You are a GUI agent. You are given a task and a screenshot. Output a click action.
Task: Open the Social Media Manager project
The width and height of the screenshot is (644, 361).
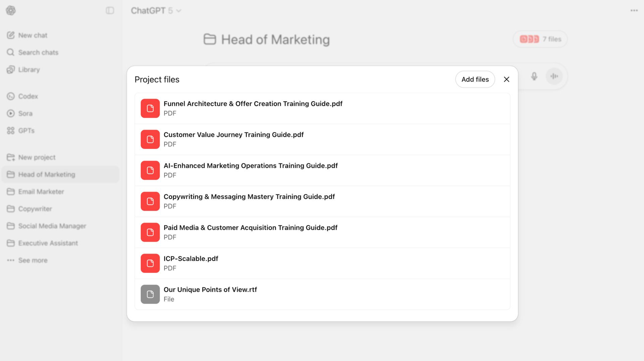[47, 226]
